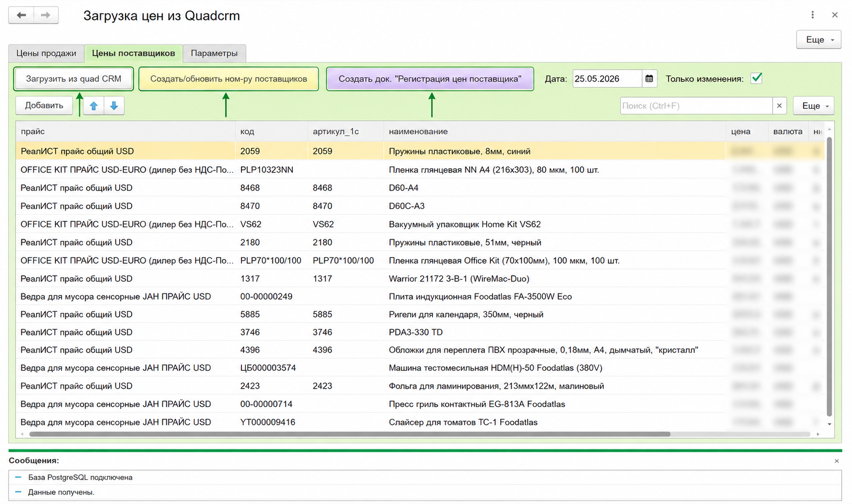
Task: Click the horizontal scrollbar of the table
Action: [350, 434]
